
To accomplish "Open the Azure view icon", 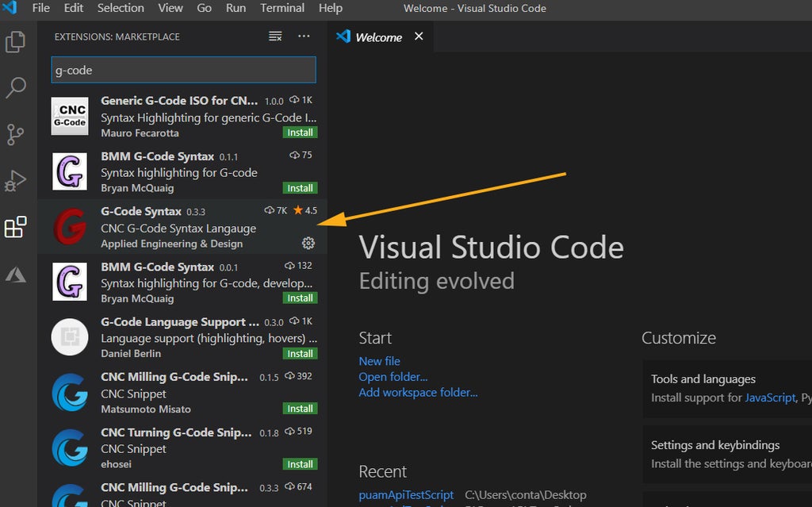I will coord(16,275).
